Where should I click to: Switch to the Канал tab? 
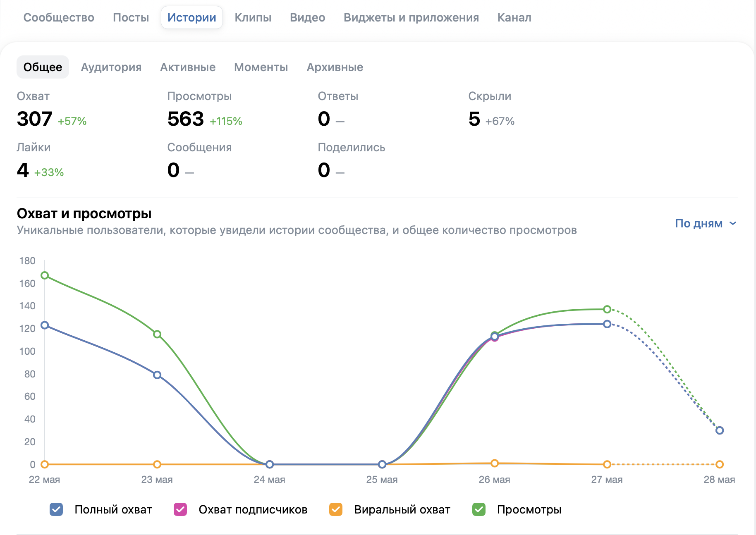tap(514, 17)
